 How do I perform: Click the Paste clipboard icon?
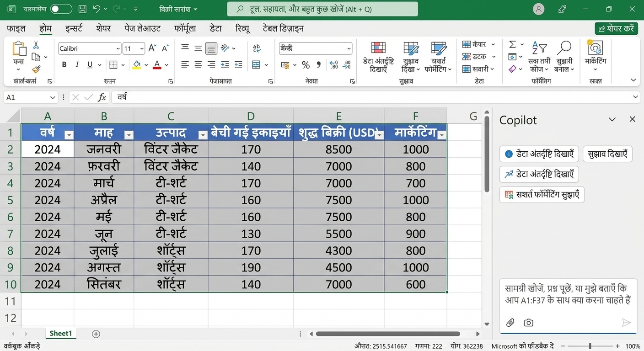point(19,49)
